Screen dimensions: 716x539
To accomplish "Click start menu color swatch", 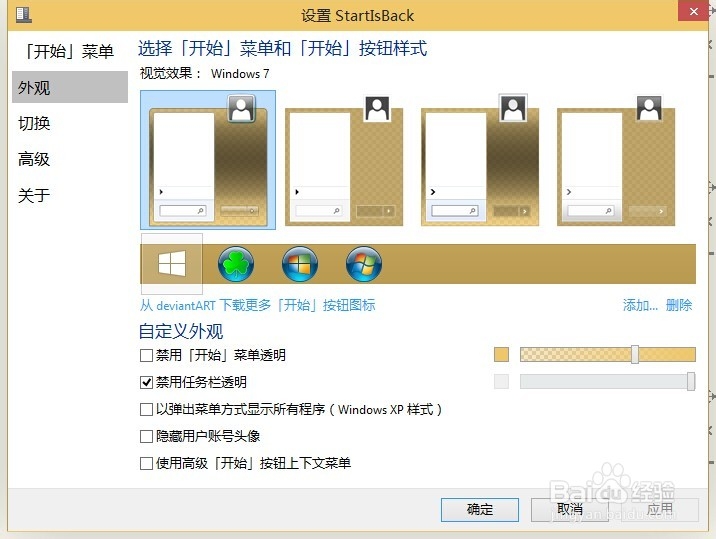I will [x=501, y=354].
